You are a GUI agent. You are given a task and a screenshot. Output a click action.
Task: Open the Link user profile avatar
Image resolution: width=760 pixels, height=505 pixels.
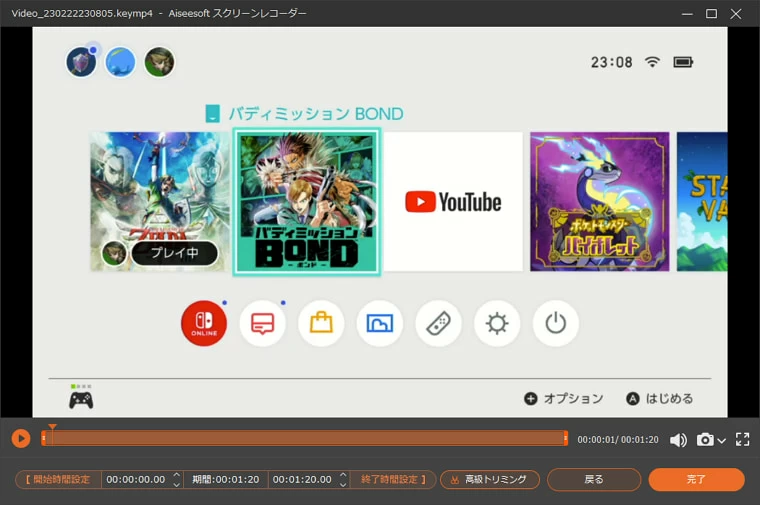coord(159,62)
